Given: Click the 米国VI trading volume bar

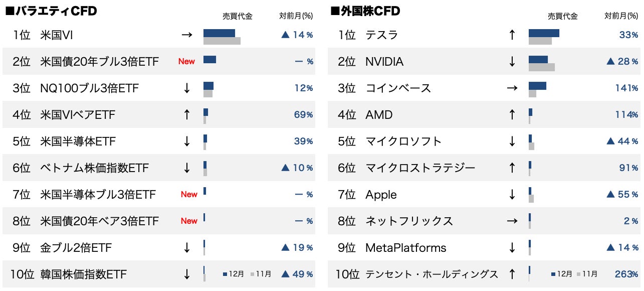Looking at the screenshot, I should 219,33.
